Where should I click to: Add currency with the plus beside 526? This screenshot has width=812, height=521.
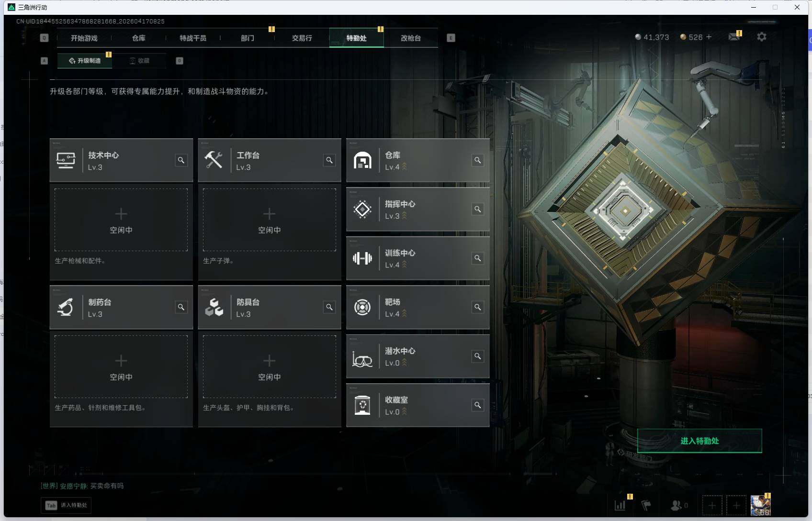[709, 37]
